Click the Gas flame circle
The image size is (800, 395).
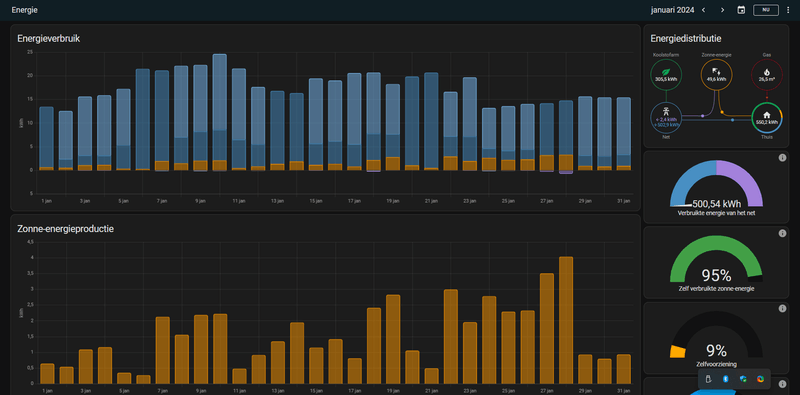click(x=766, y=75)
